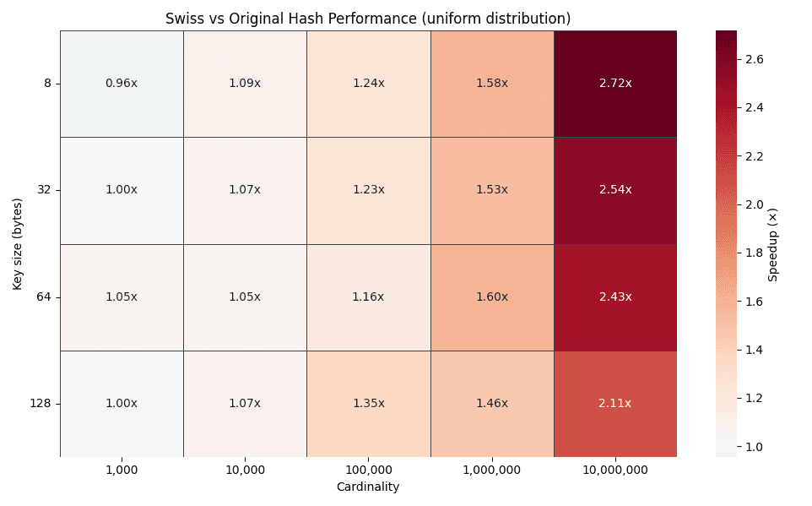812x506 pixels.
Task: Pick the 1.60x speedup cell
Action: [x=492, y=297]
